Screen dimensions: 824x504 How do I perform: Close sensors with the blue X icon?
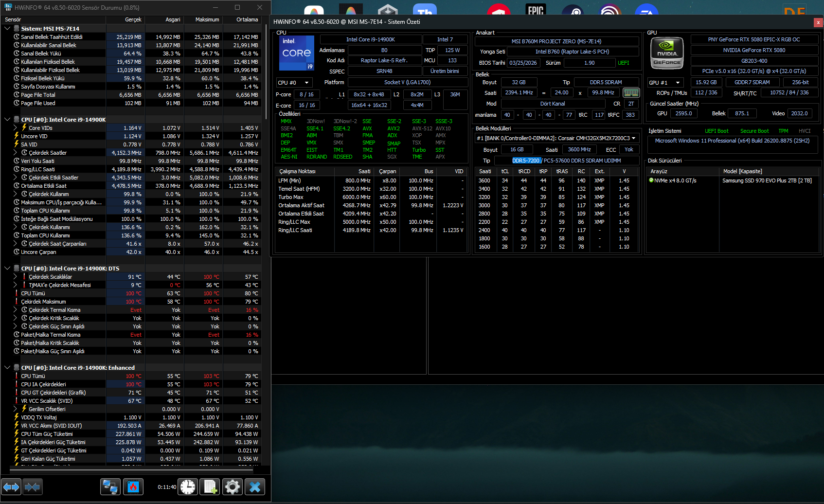coord(255,486)
